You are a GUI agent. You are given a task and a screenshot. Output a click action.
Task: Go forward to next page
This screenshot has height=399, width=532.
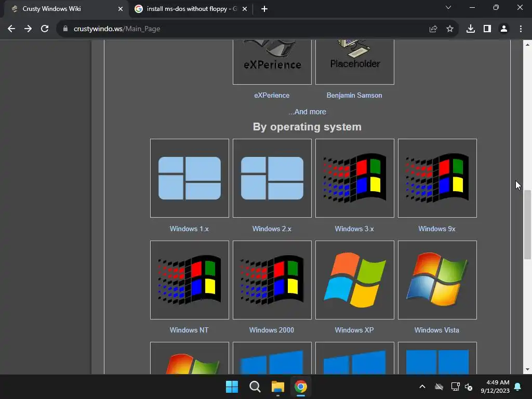pos(28,29)
